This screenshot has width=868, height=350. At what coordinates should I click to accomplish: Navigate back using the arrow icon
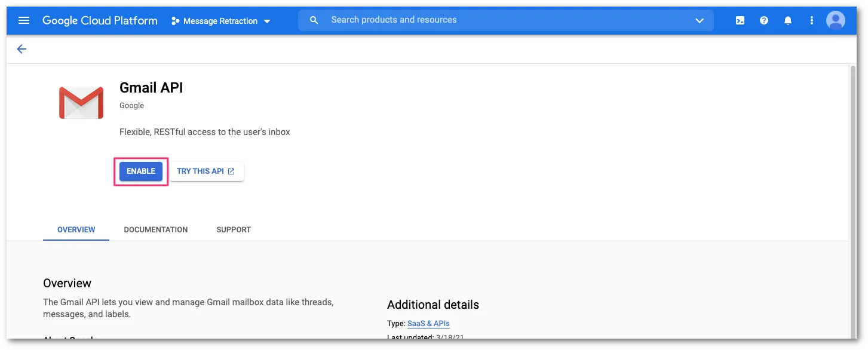22,48
